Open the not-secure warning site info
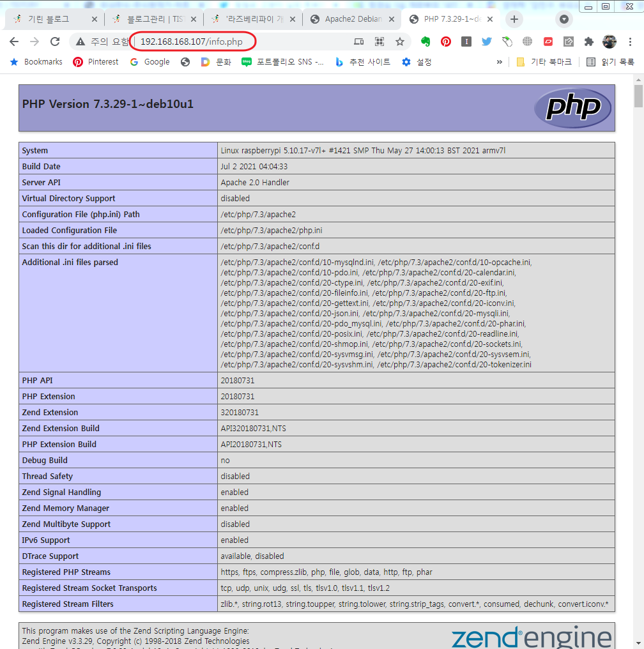The image size is (644, 649). 102,42
